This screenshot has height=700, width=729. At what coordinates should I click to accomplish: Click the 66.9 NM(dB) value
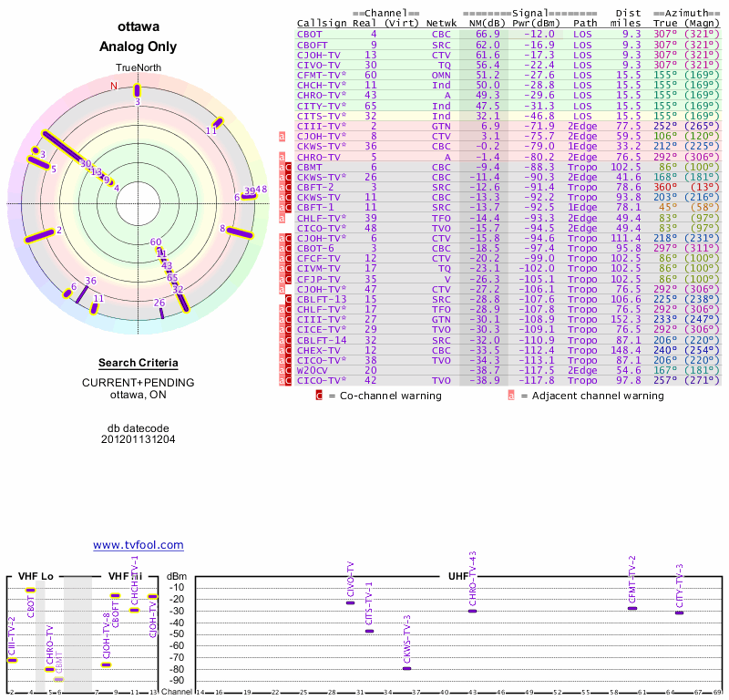click(488, 35)
